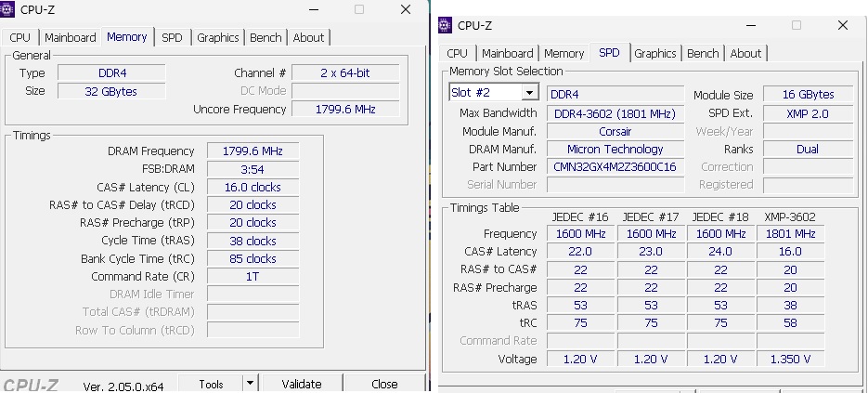Viewport: 868px width, 393px height.
Task: Open the Tools dropdown arrow
Action: (x=251, y=384)
